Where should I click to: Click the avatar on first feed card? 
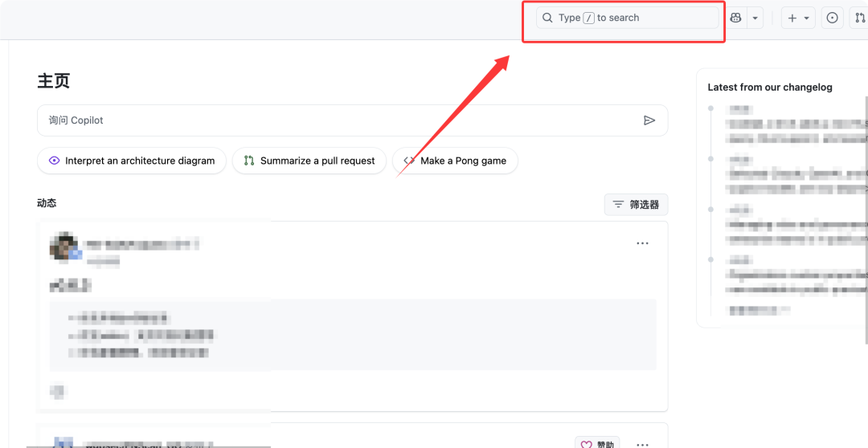click(x=65, y=246)
